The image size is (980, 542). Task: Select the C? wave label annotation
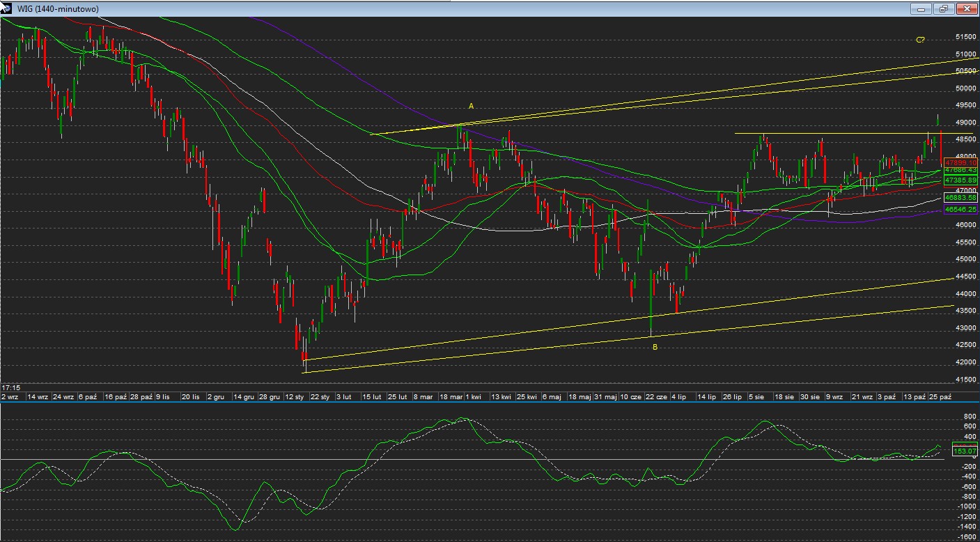tap(920, 40)
